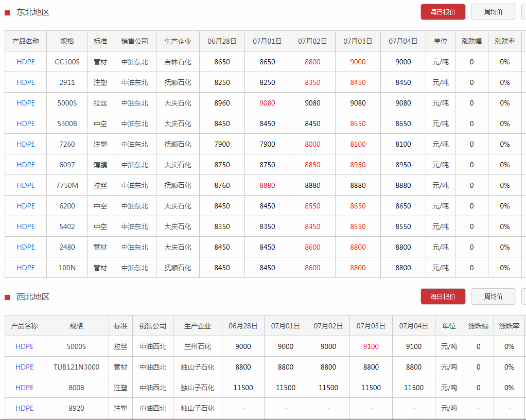
Task: Select 薄膜 standard cell in 6097 row
Action: tap(100, 165)
